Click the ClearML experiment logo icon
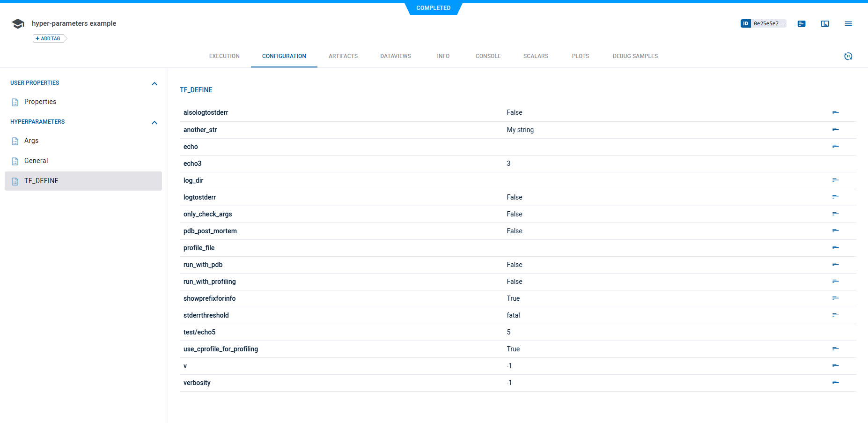 tap(17, 23)
